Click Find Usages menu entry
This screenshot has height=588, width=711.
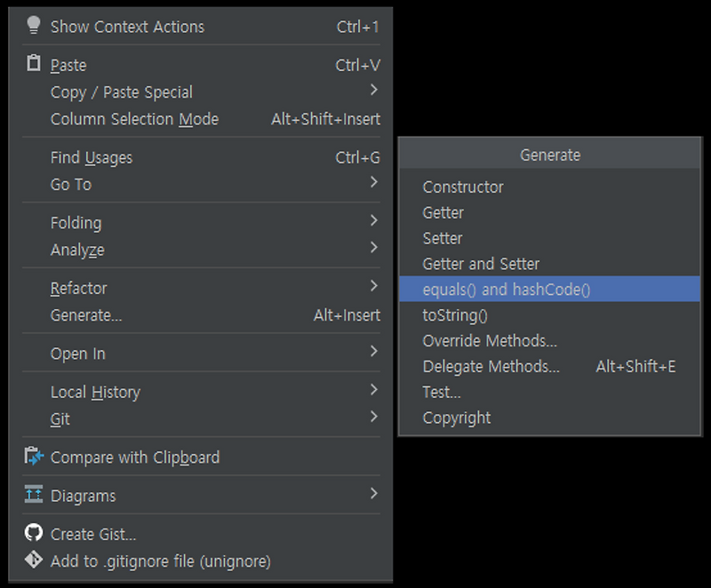click(201, 157)
